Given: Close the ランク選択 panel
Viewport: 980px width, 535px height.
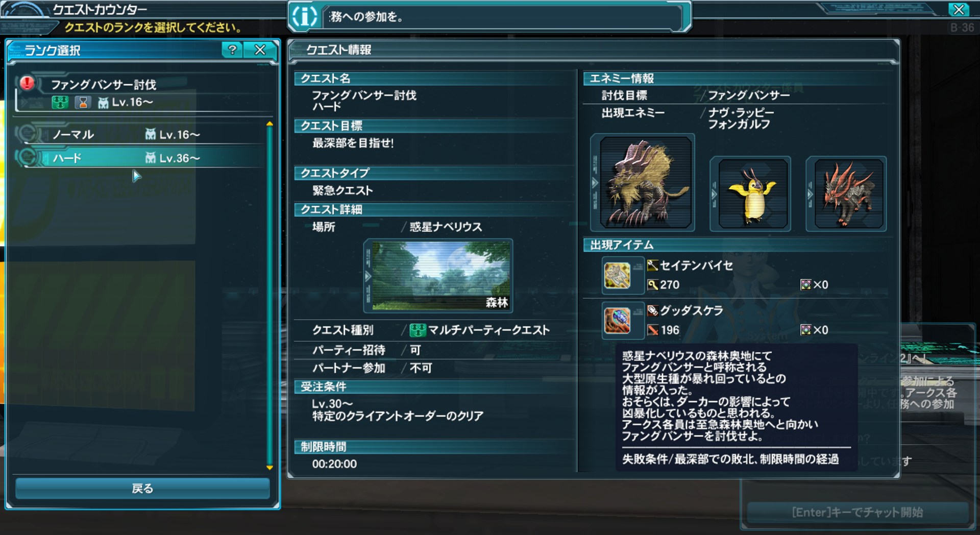Looking at the screenshot, I should [x=260, y=50].
